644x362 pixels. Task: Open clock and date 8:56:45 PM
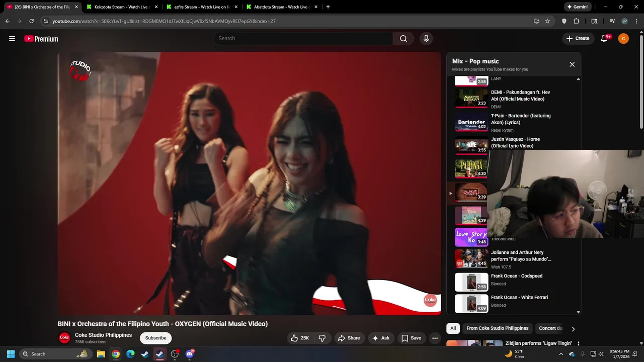click(619, 354)
